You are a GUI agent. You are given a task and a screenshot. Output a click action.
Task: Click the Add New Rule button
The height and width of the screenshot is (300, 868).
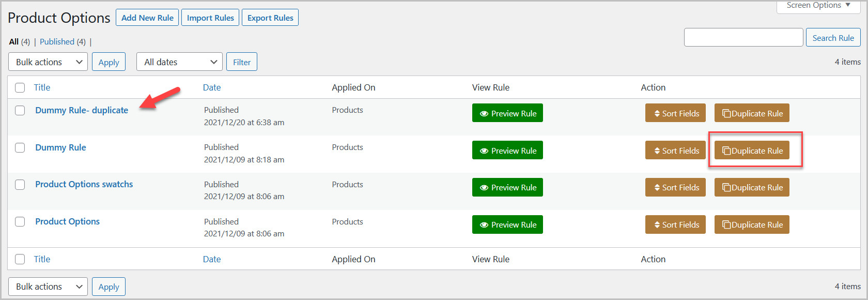(147, 18)
